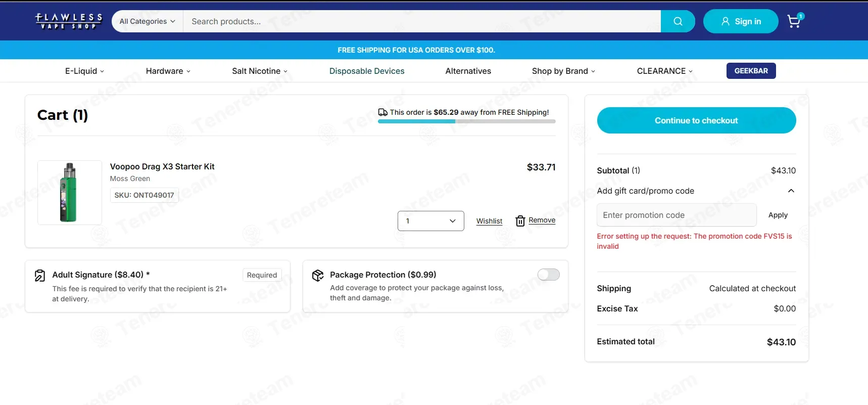The width and height of the screenshot is (868, 405).
Task: Click the Package Protection box icon
Action: (318, 276)
